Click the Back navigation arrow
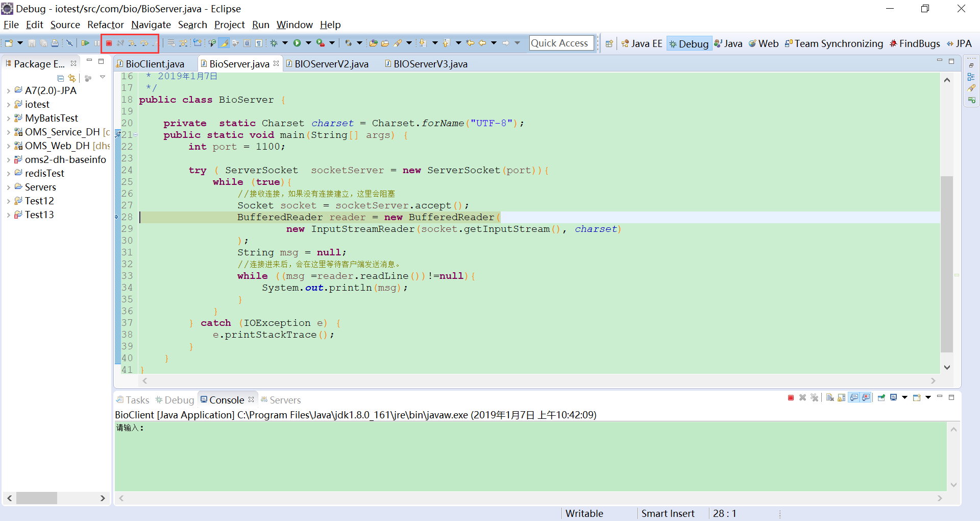The image size is (980, 521). point(482,43)
